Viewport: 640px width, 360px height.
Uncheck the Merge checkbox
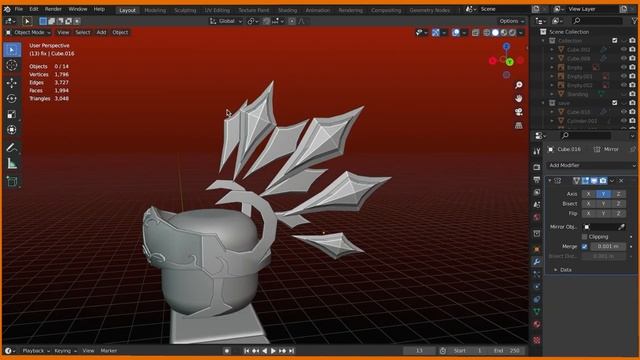584,247
